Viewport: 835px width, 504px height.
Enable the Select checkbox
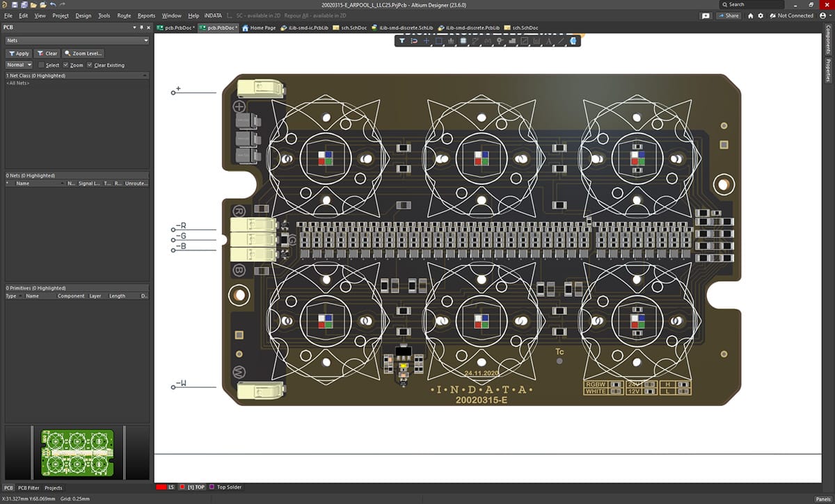coord(41,65)
